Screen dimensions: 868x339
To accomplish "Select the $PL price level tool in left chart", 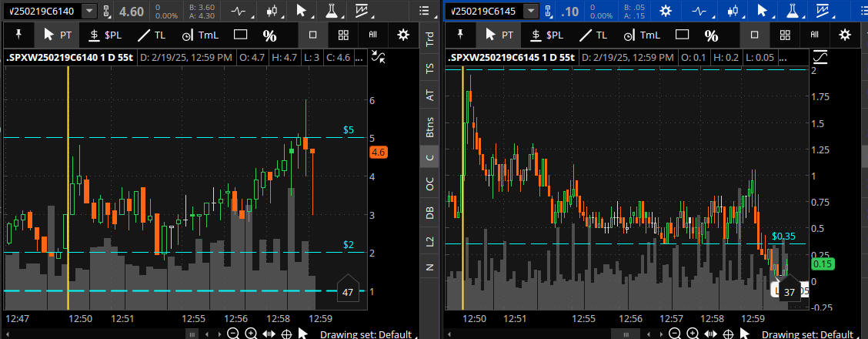I will point(105,35).
